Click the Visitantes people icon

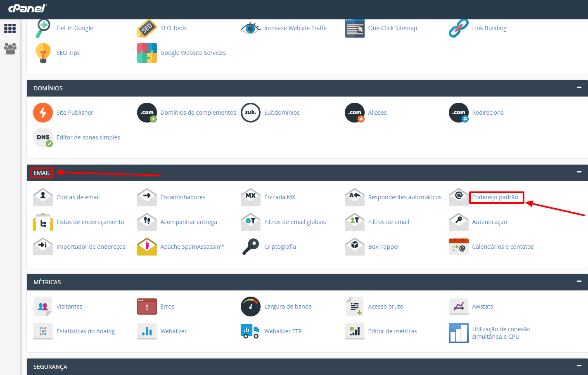point(43,307)
